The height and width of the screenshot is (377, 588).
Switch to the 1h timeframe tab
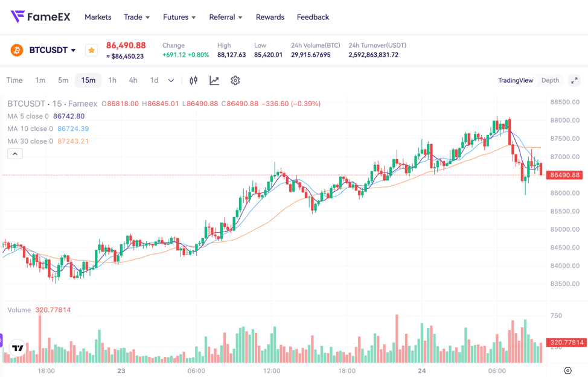(112, 80)
